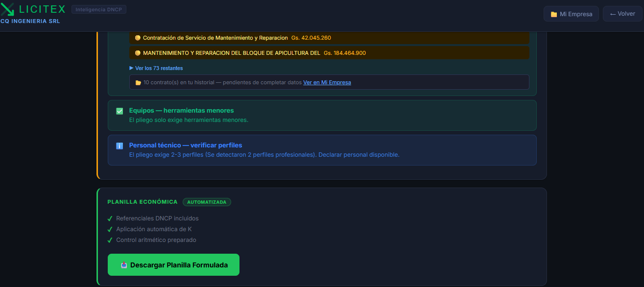Click Referenciales DNCP incluidos text
This screenshot has height=287, width=644.
157,218
